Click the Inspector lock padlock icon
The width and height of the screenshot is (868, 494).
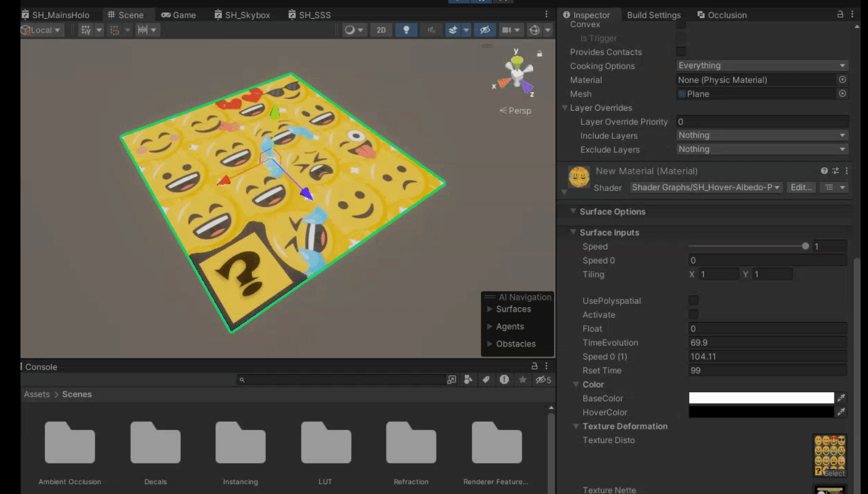click(x=840, y=14)
